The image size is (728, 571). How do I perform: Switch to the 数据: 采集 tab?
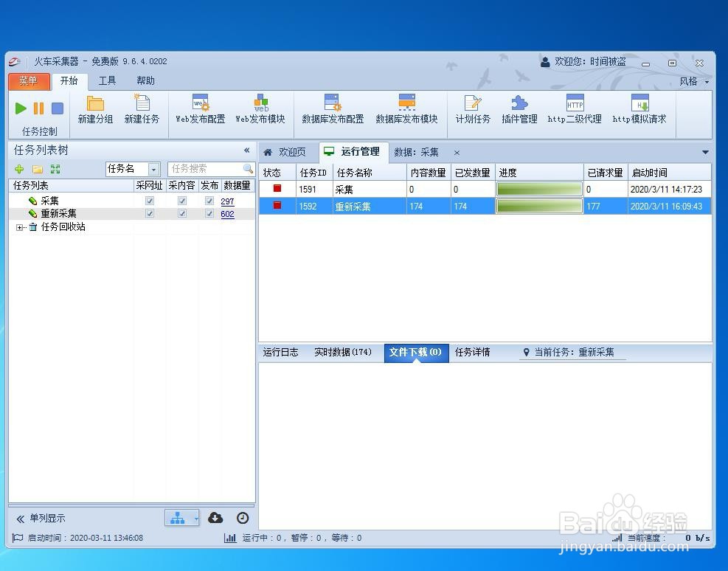[x=417, y=152]
